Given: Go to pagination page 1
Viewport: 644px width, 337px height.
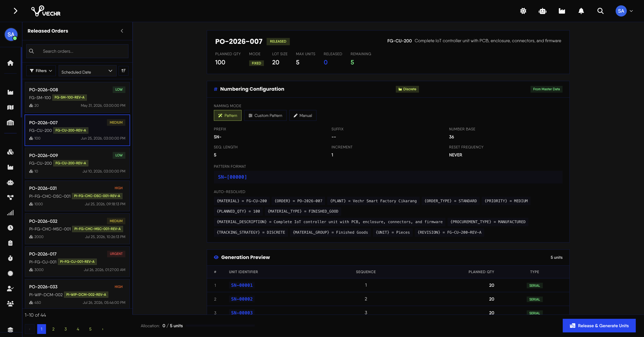Looking at the screenshot, I should point(42,329).
